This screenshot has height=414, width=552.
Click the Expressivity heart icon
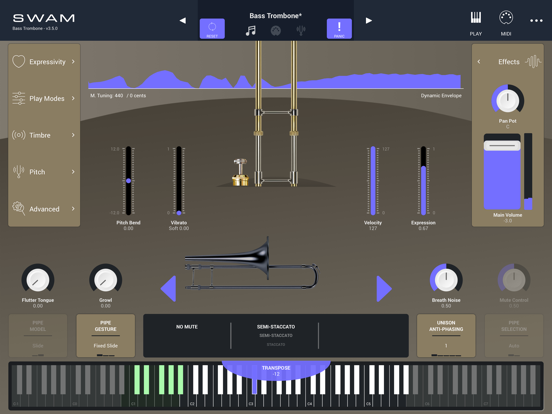coord(19,62)
